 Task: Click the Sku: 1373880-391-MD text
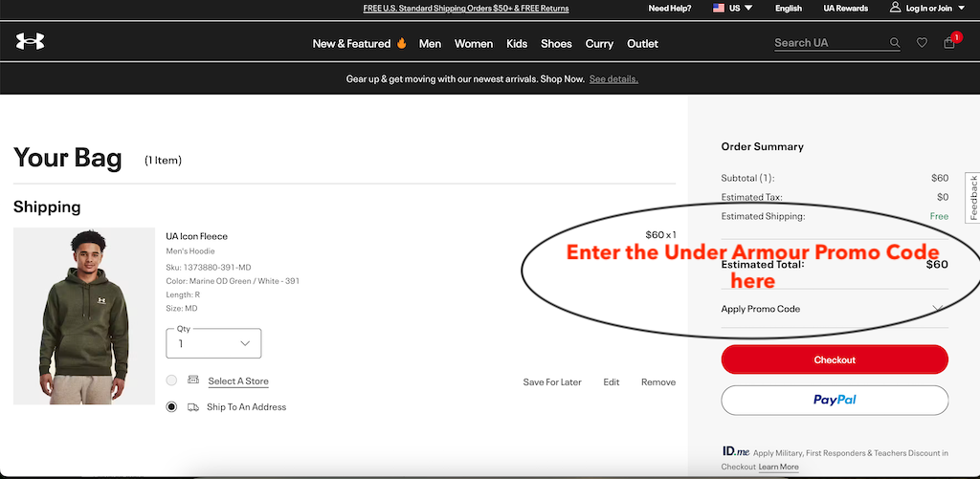[208, 268]
